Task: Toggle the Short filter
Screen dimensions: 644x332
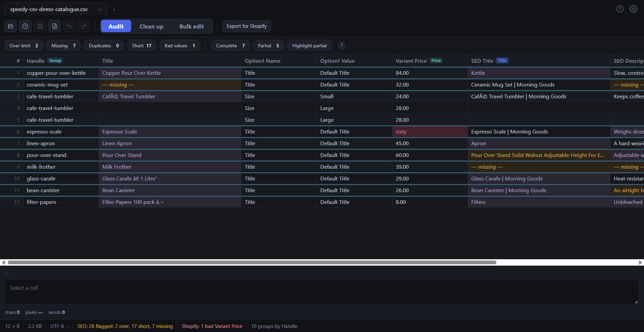Action: point(142,46)
